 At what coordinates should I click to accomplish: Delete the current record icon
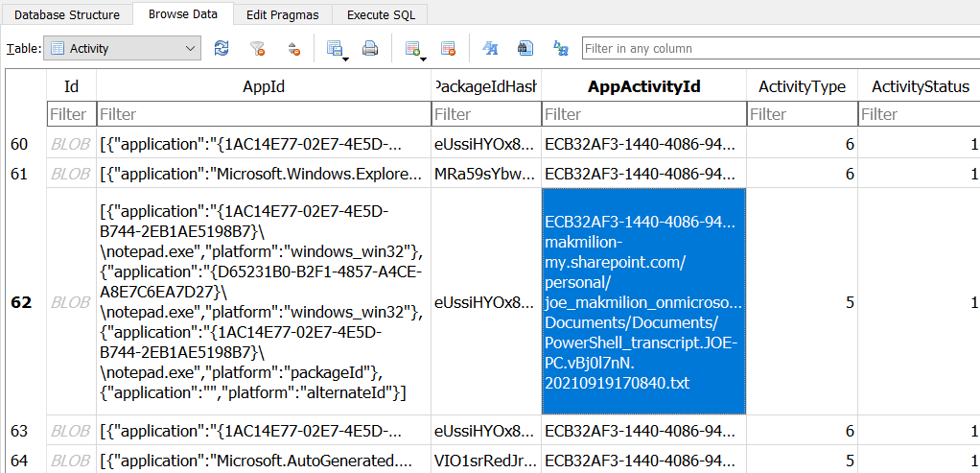(448, 48)
